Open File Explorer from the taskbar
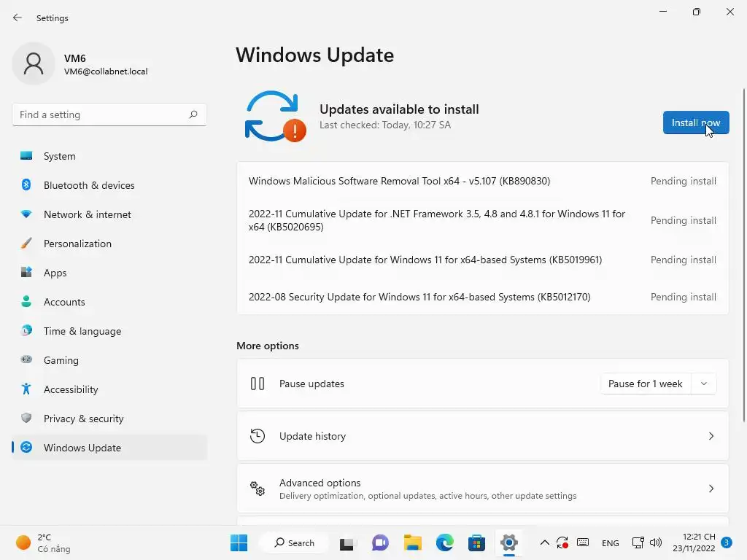Screen dimensions: 747x560 [x=413, y=542]
